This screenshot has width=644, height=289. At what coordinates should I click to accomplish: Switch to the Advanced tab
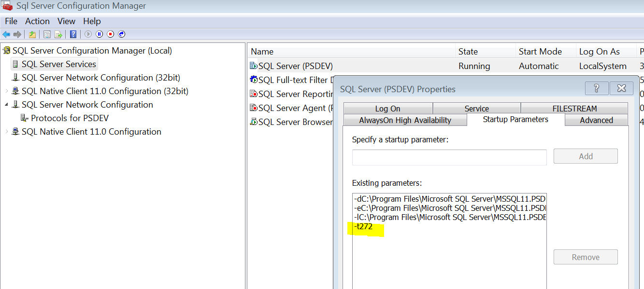[x=596, y=120]
